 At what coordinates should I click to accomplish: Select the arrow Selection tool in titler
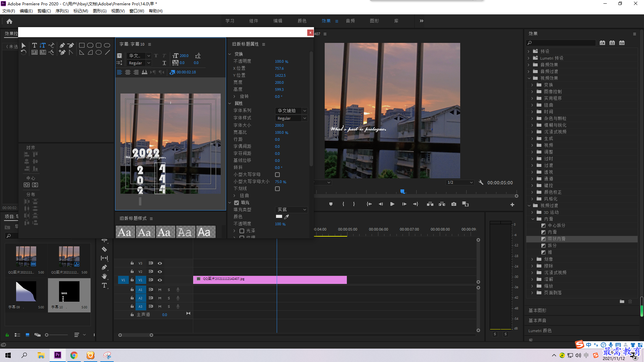23,45
